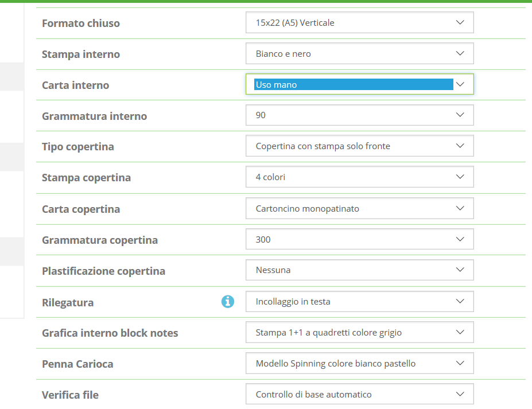Expand the Stampa interno dropdown

click(359, 54)
